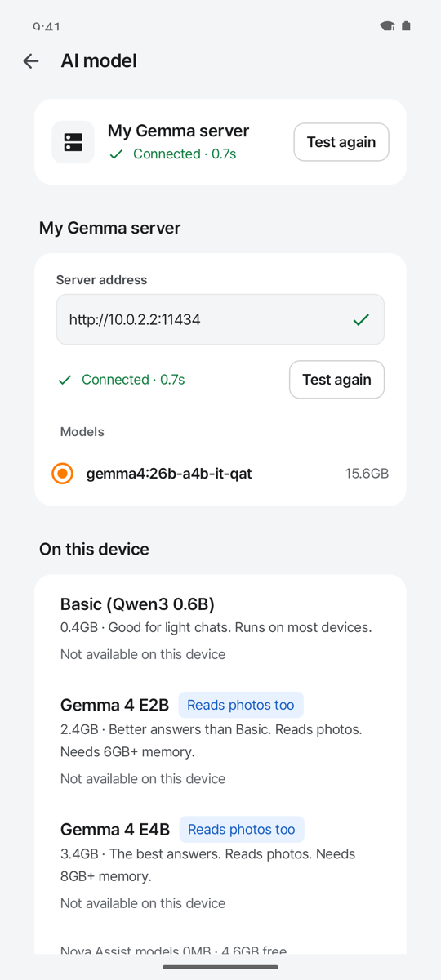Tap the Gemma 4 E2B model title
This screenshot has height=980, width=441.
click(114, 705)
